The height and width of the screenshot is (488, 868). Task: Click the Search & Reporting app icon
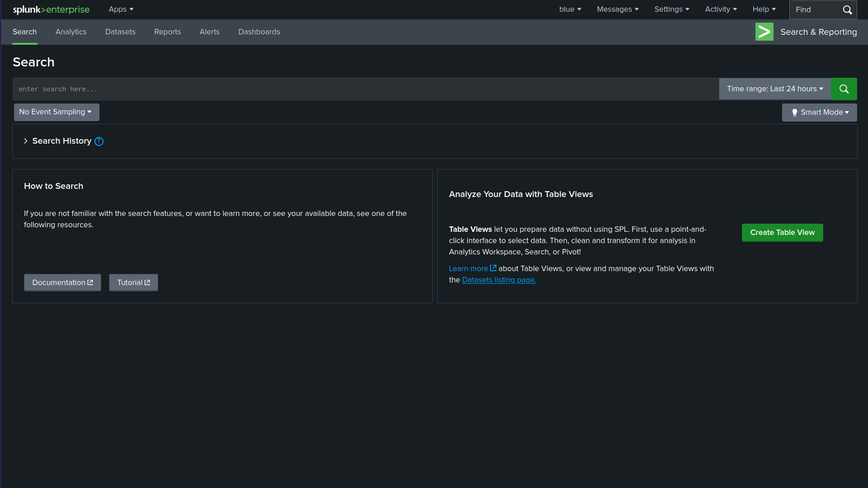(x=764, y=32)
